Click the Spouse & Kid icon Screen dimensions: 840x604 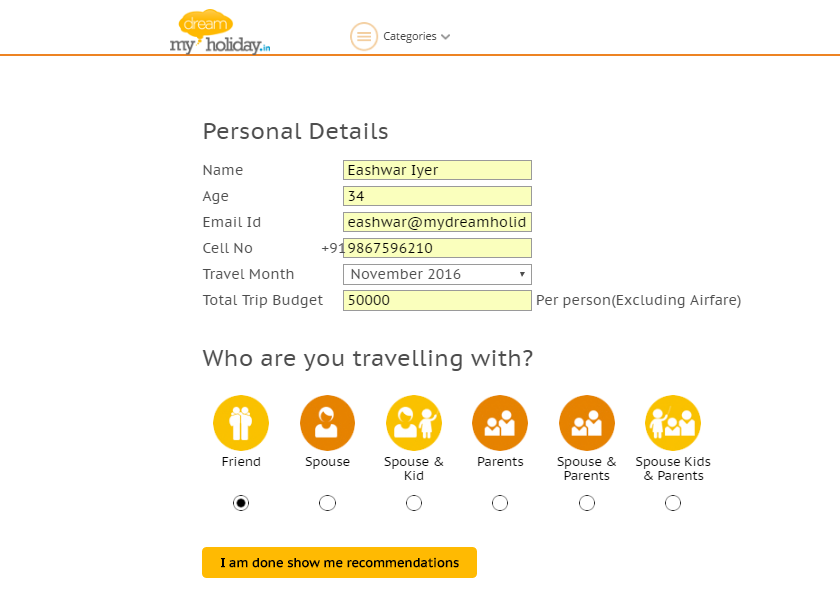[x=413, y=422]
